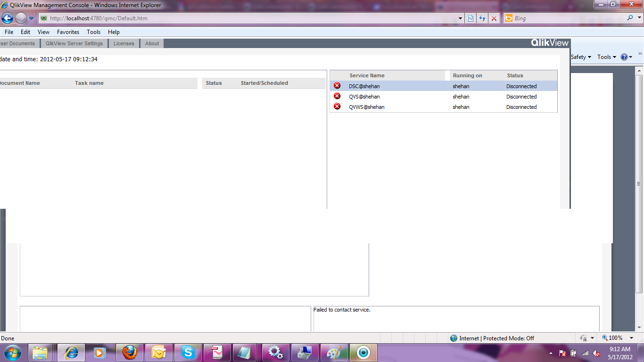
Task: Open the search provider dropdown arrow
Action: point(639,18)
